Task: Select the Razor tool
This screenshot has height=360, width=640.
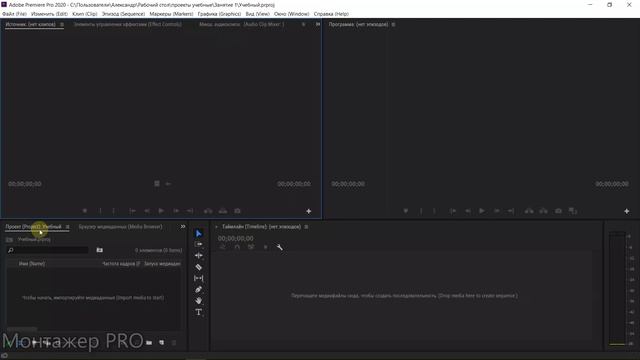Action: point(199,267)
